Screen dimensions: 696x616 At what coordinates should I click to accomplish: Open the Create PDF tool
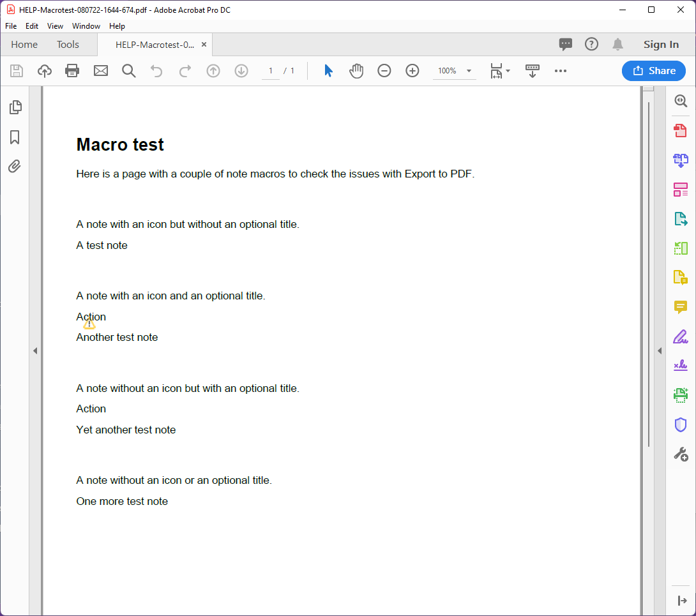(681, 130)
